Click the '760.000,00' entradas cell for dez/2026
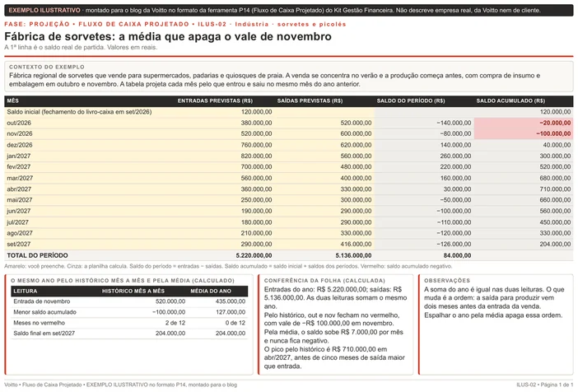Viewport: 578px width, 392px height. point(256,145)
